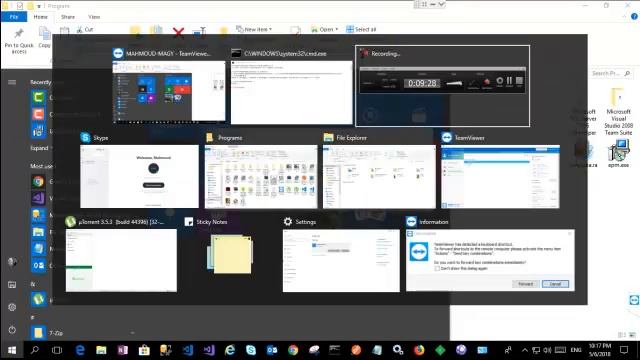
Task: Open the red Camtasia recorder in Start menu
Action: pyautogui.click(x=38, y=113)
